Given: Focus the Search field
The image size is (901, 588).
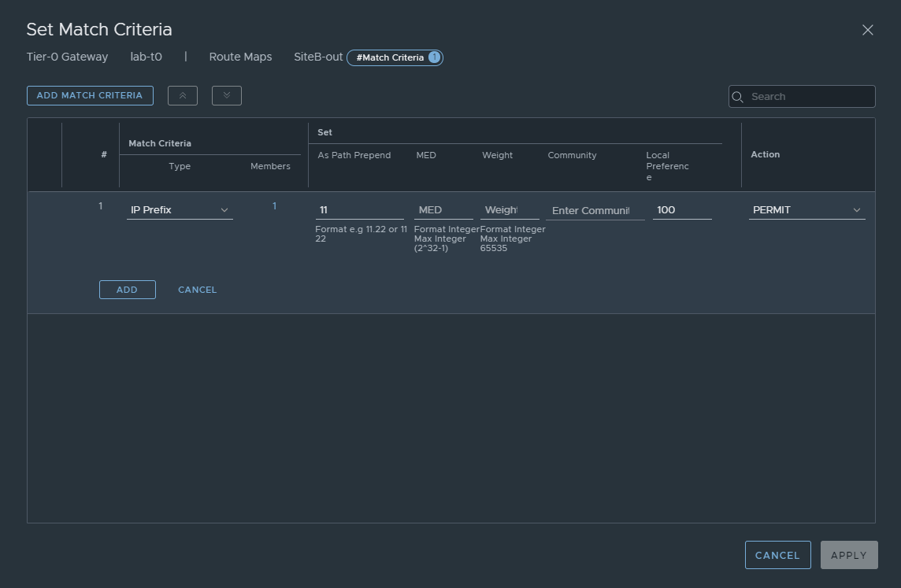Looking at the screenshot, I should pos(802,97).
